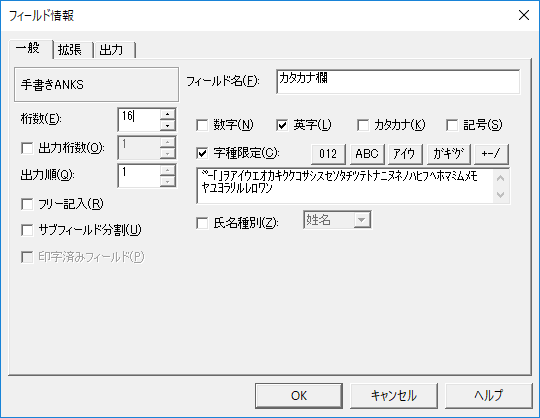540x418 pixels.
Task: Click the 012 character set button
Action: tap(328, 154)
